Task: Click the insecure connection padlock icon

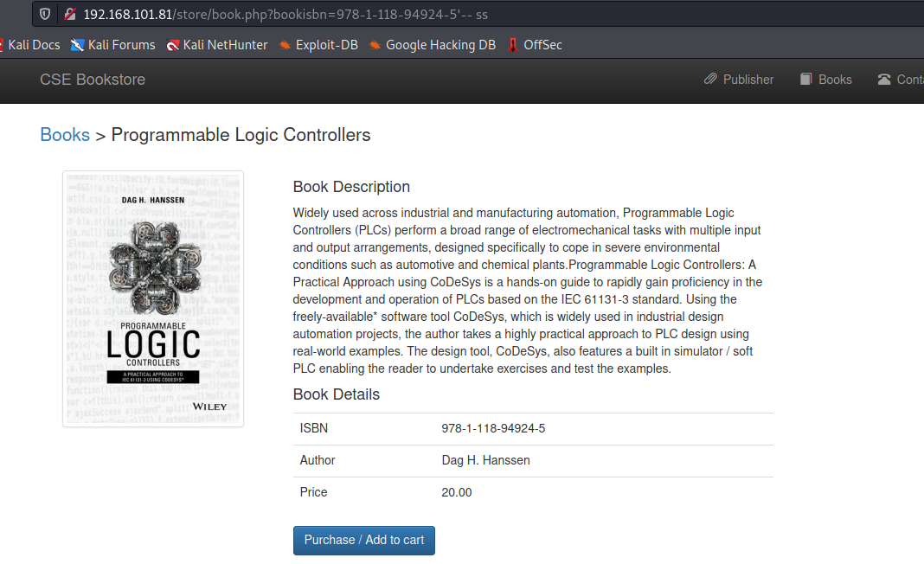Action: 70,14
